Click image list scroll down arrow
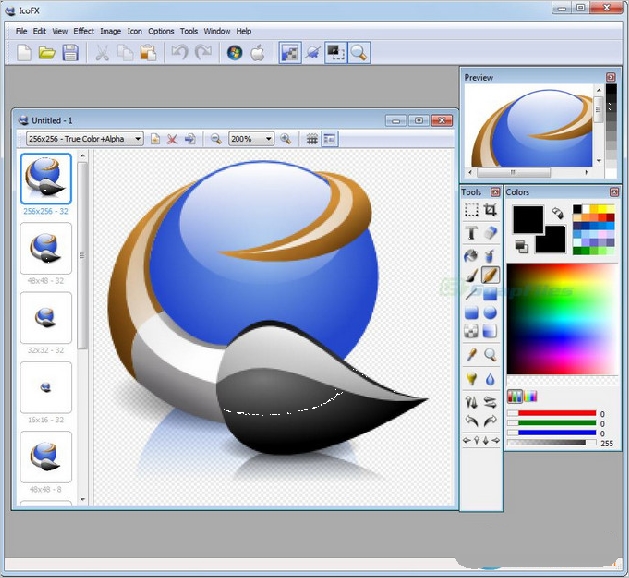This screenshot has width=629, height=578. click(83, 499)
